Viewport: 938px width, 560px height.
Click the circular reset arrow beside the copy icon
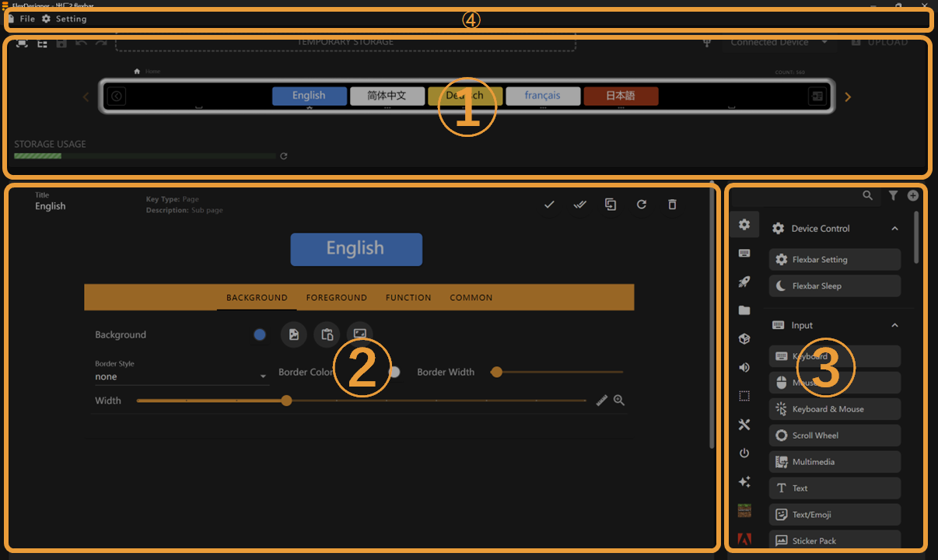click(642, 205)
